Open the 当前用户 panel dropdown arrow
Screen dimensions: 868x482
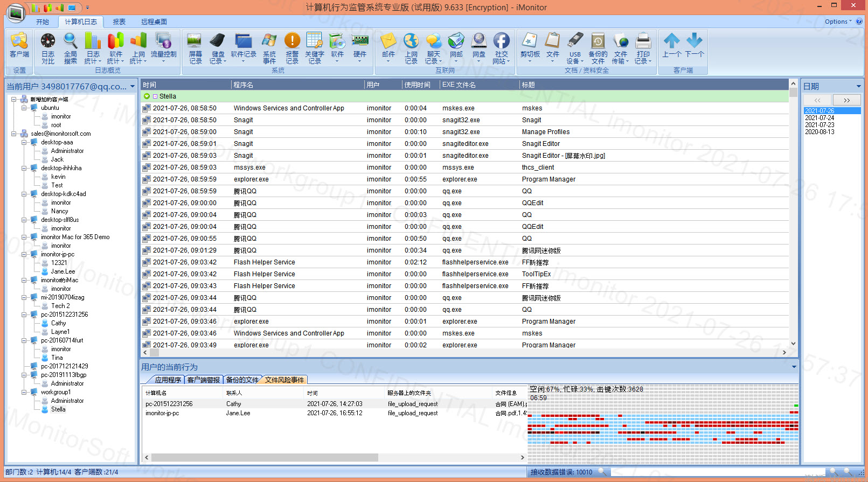132,86
